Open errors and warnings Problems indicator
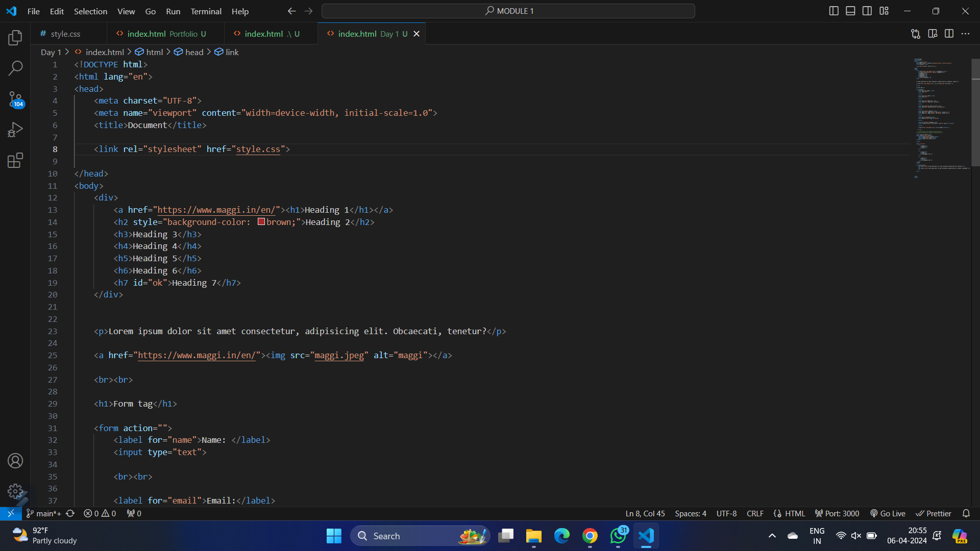The height and width of the screenshot is (551, 980). click(100, 513)
